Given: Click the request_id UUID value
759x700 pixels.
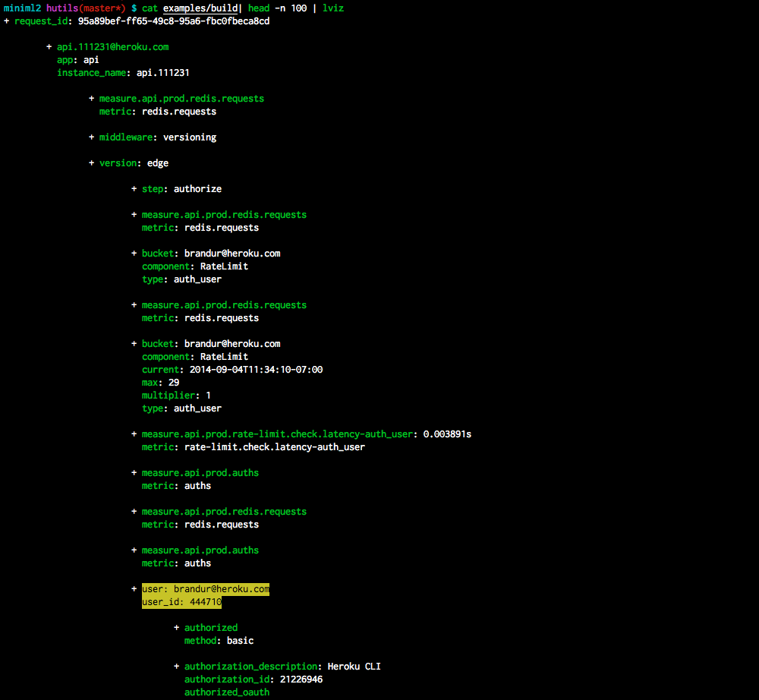Looking at the screenshot, I should [x=174, y=21].
